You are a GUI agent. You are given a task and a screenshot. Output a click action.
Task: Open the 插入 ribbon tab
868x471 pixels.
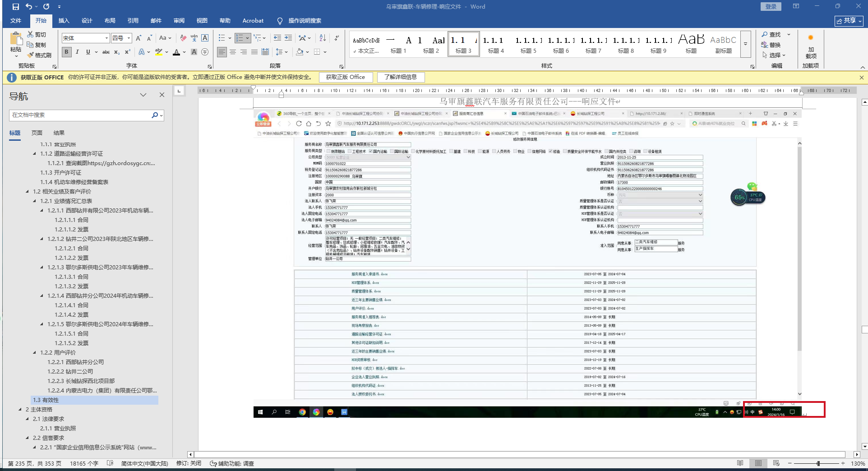coord(64,21)
